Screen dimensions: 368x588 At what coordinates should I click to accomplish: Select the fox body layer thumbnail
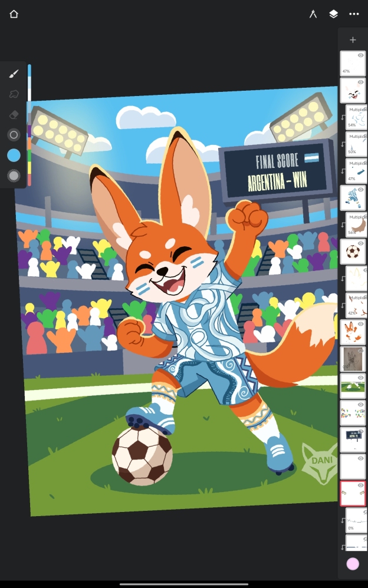(x=353, y=332)
